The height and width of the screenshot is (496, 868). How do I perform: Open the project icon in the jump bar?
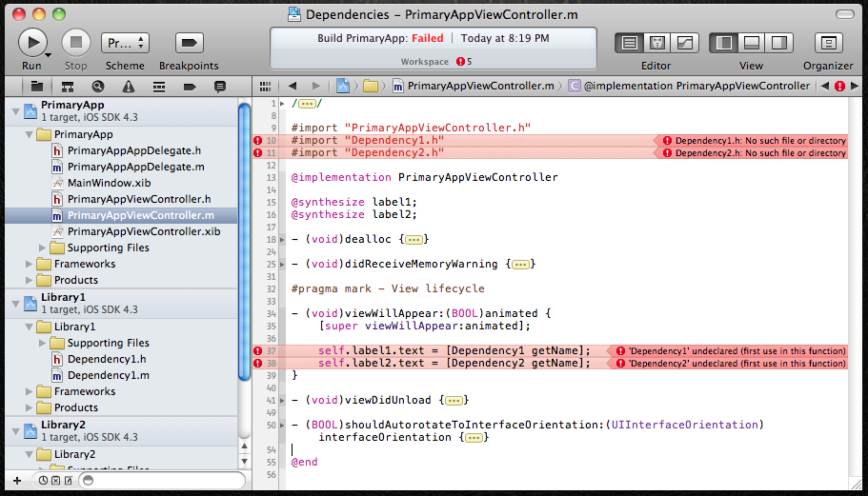pos(343,86)
